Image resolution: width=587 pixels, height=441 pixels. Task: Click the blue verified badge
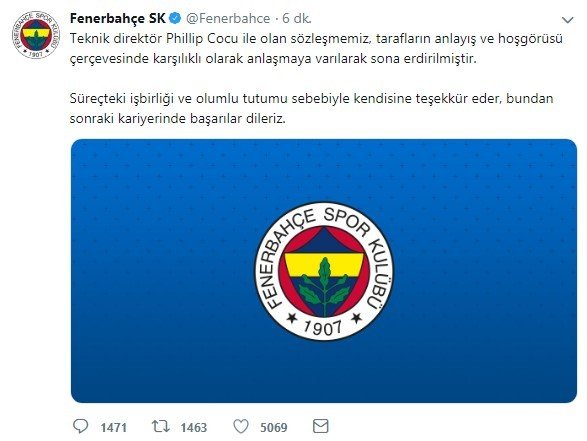click(175, 18)
